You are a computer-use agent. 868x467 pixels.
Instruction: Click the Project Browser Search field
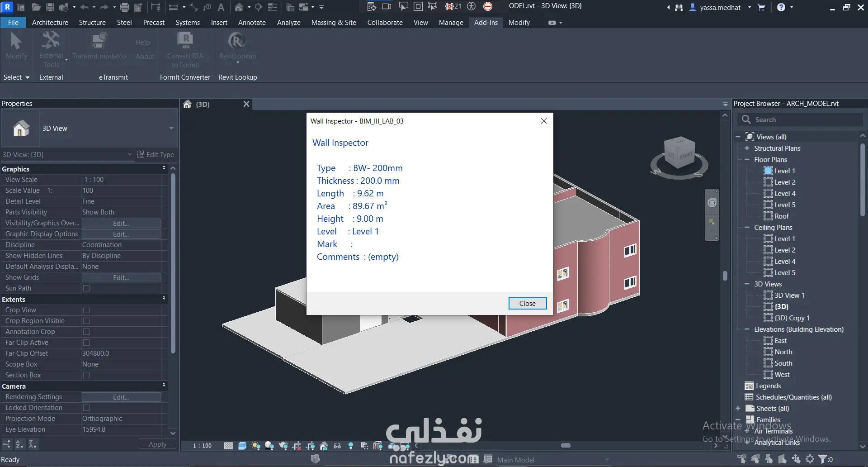(x=800, y=119)
